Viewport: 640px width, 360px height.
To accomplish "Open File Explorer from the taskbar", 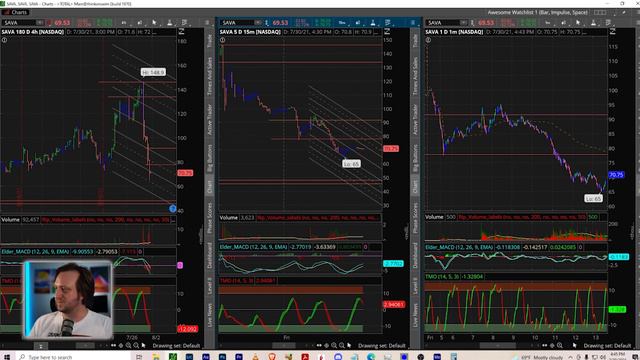I will (156, 357).
